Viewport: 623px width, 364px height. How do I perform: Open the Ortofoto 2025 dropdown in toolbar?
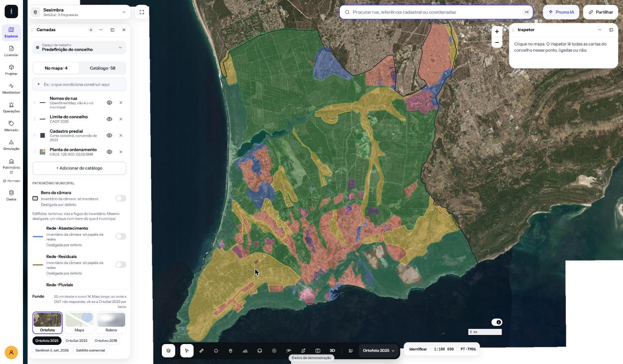[x=379, y=351]
